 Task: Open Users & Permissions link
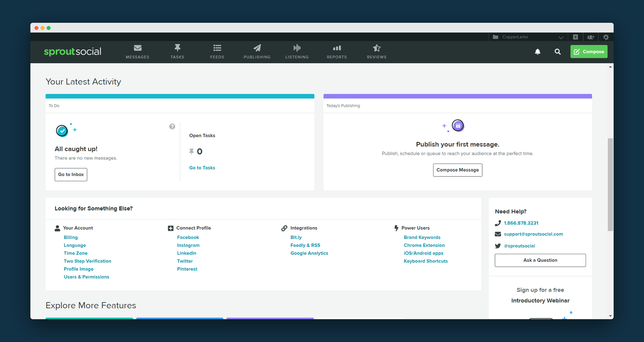click(87, 277)
